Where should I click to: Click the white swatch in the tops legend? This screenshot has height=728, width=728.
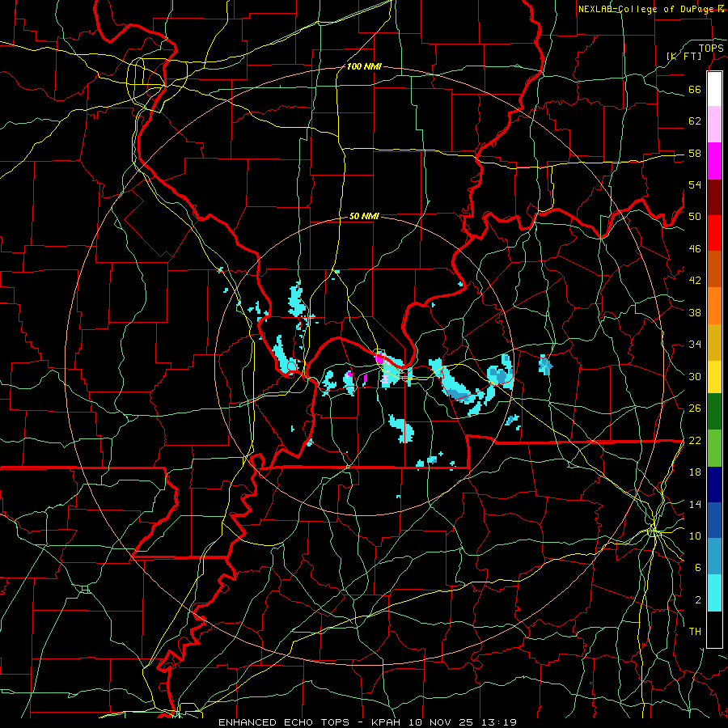(714, 89)
